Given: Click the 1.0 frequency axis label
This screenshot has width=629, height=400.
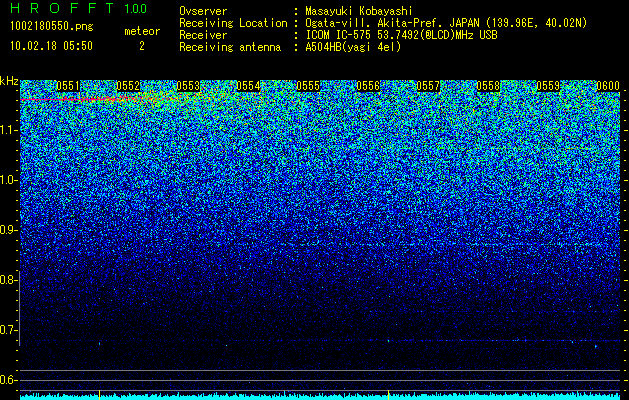Looking at the screenshot, I should (x=9, y=180).
